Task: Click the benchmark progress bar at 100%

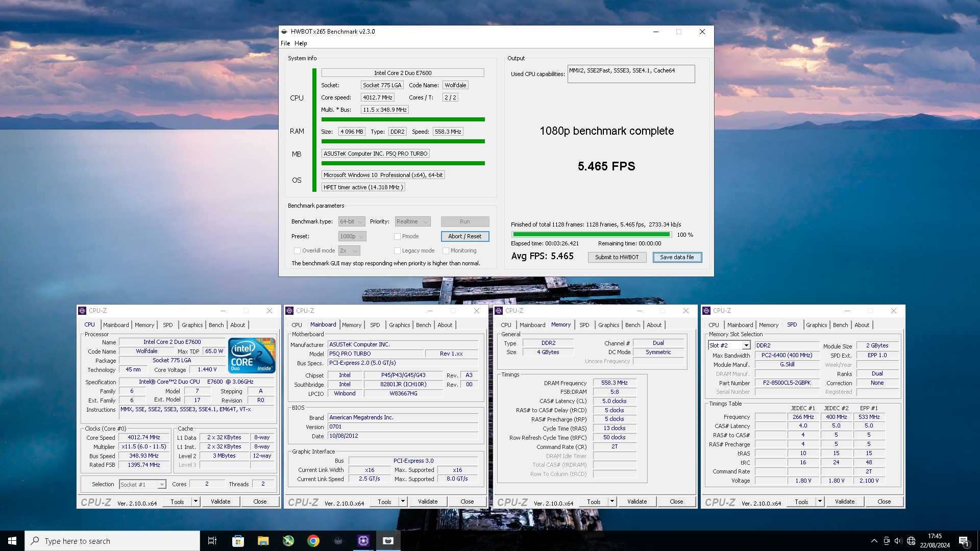Action: [592, 235]
